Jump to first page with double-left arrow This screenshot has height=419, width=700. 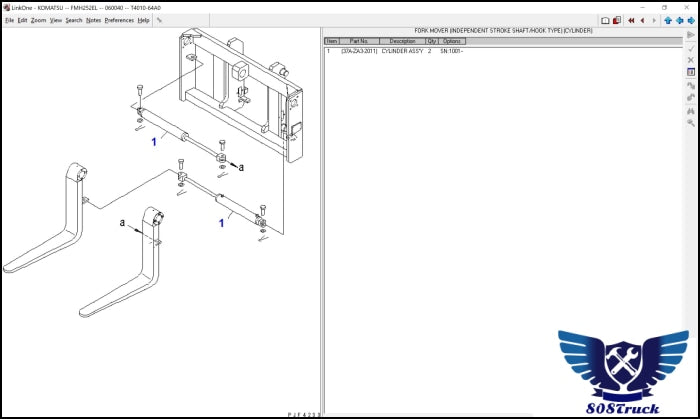click(x=631, y=20)
